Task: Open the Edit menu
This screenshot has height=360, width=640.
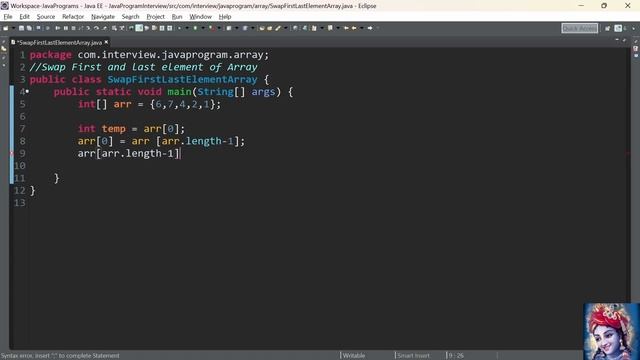Action: click(x=24, y=17)
